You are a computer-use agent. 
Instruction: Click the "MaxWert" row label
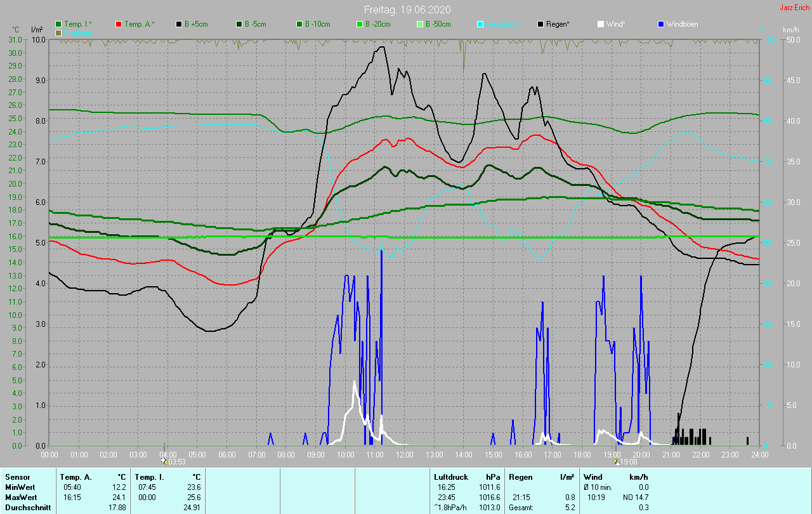(21, 498)
